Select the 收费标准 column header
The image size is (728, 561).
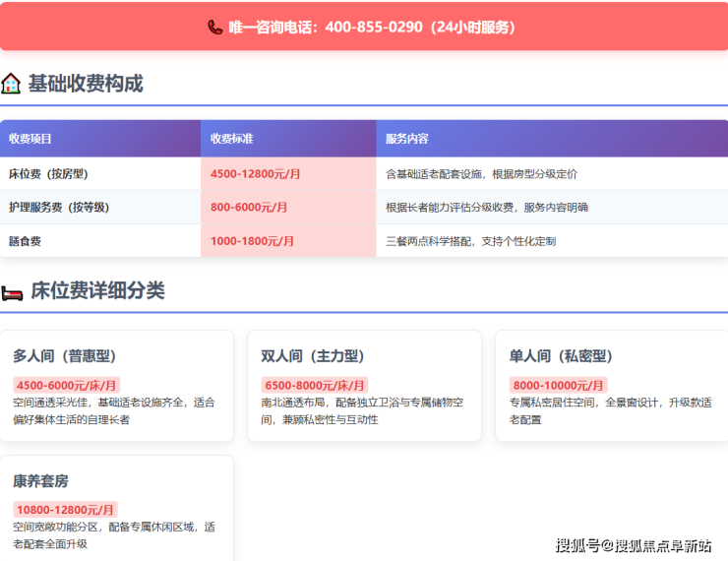[x=231, y=139]
